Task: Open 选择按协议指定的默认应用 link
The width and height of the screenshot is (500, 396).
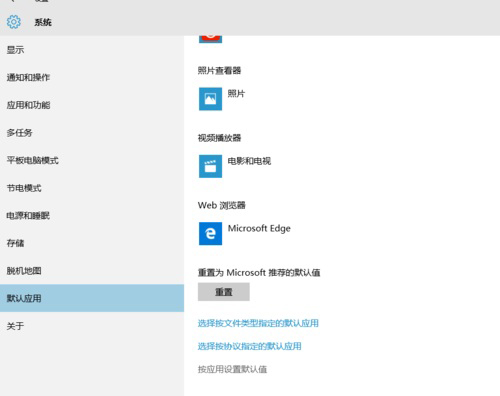Action: click(249, 346)
